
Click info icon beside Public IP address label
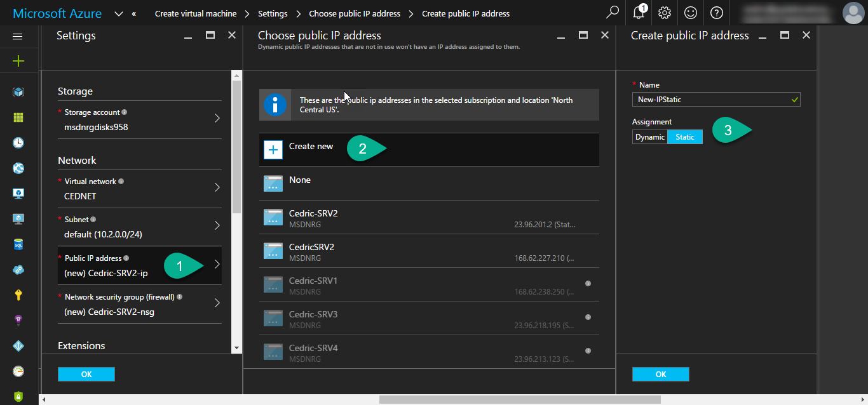coord(126,258)
